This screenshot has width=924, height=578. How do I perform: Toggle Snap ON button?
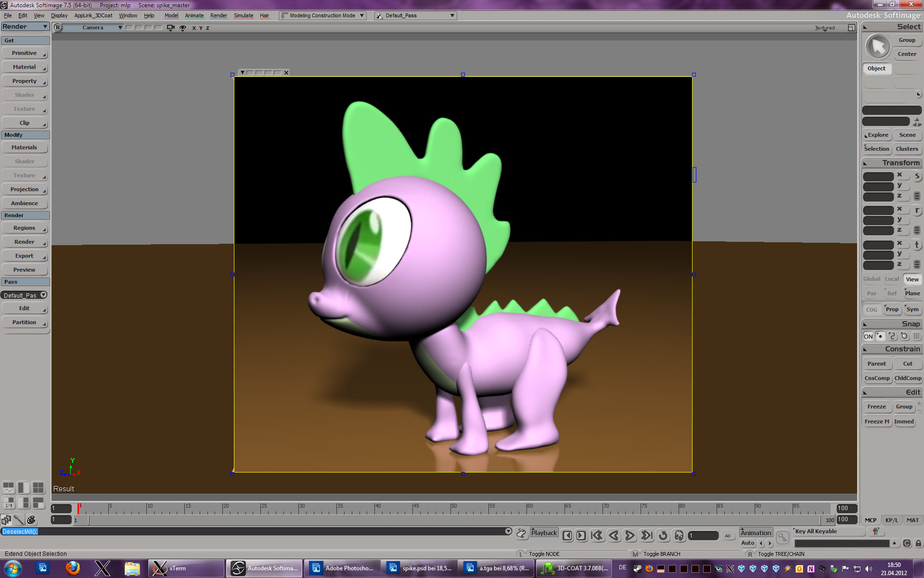click(868, 336)
